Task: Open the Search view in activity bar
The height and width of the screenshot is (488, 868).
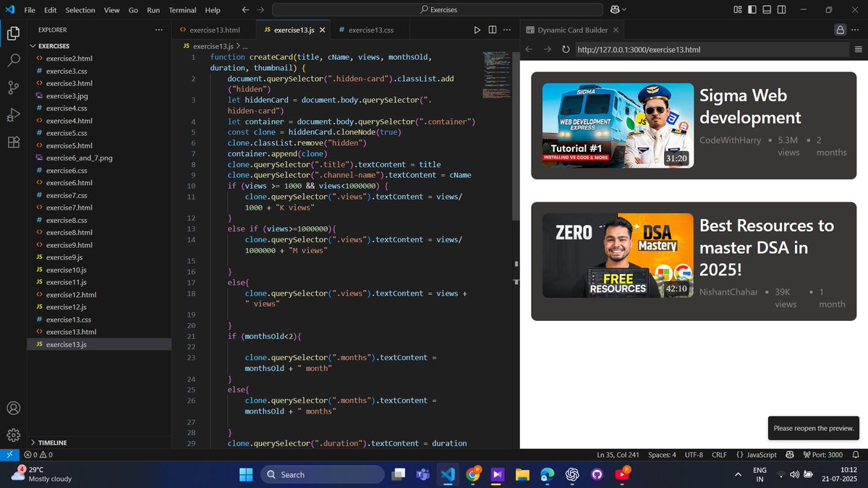Action: (13, 61)
